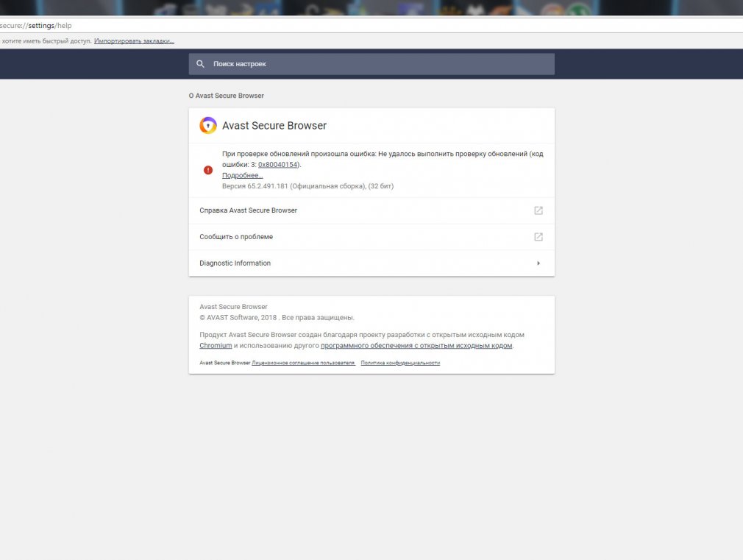The height and width of the screenshot is (560, 743).
Task: Click external-link icon for Сообщить о проблеме
Action: click(538, 237)
